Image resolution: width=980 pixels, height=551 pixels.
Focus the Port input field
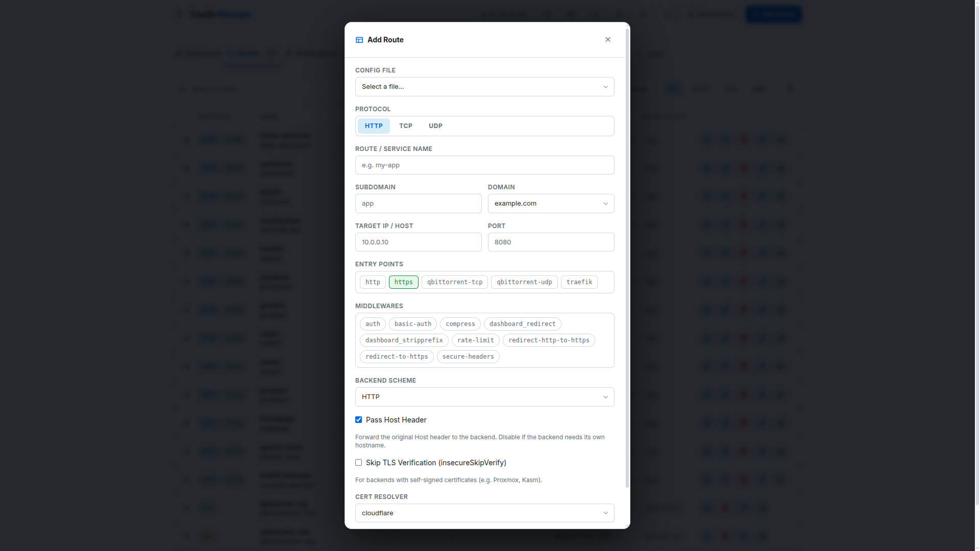tap(551, 242)
